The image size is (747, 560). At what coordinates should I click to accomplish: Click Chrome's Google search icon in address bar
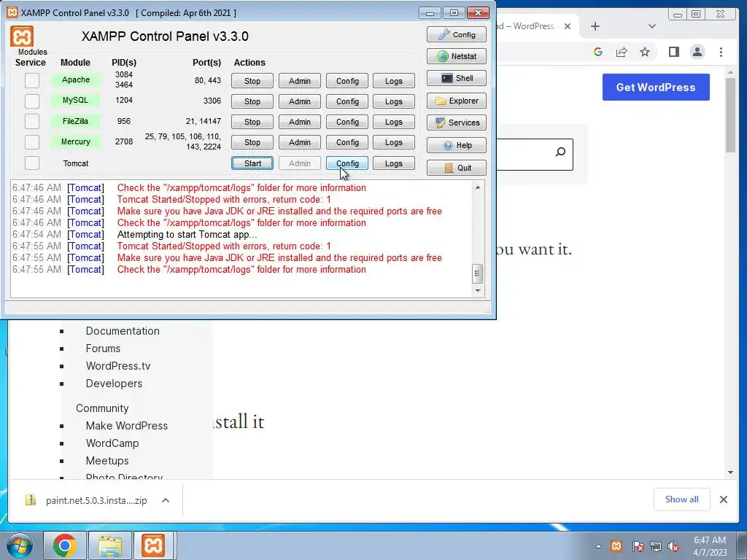tap(598, 52)
